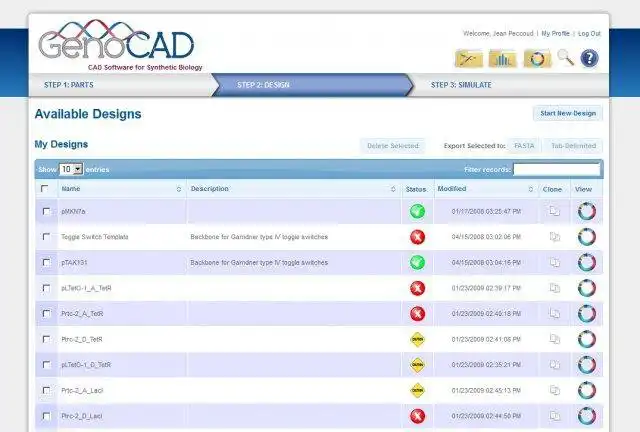The image size is (640, 432).
Task: Tick the select-all checkbox in table header
Action: coord(44,189)
